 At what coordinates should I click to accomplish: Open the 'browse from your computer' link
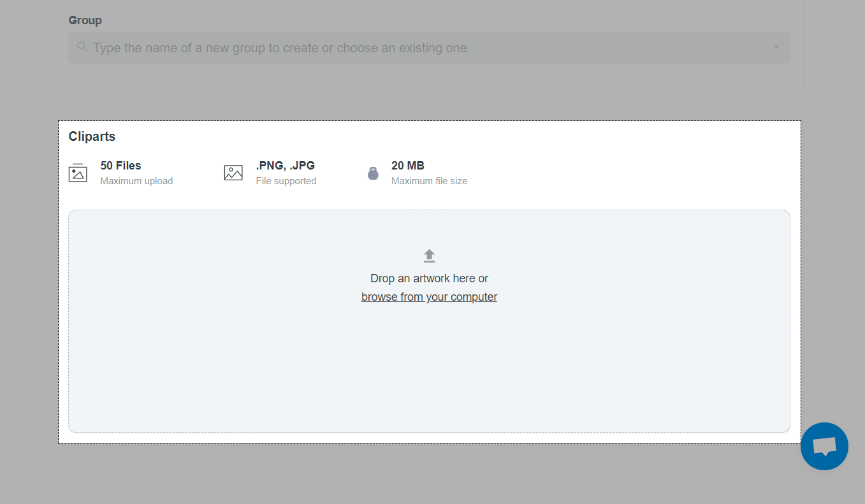tap(429, 297)
